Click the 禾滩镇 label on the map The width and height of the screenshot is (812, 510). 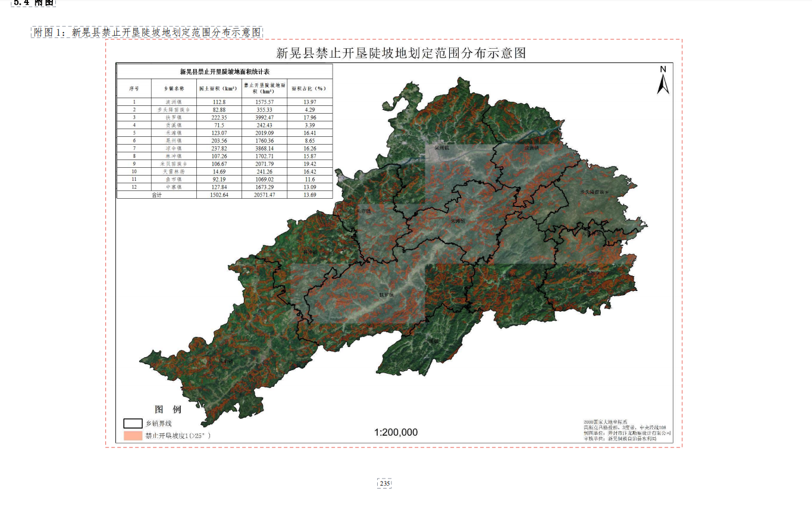tap(458, 220)
